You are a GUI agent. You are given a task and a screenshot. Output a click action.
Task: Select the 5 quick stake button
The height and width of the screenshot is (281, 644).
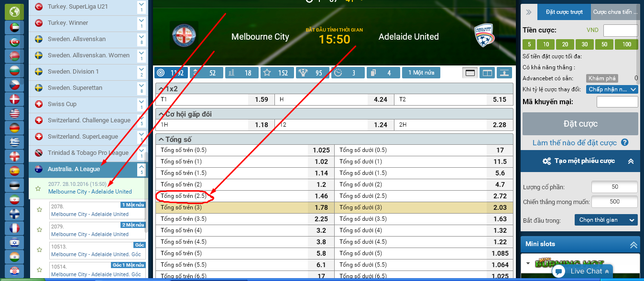tap(529, 44)
